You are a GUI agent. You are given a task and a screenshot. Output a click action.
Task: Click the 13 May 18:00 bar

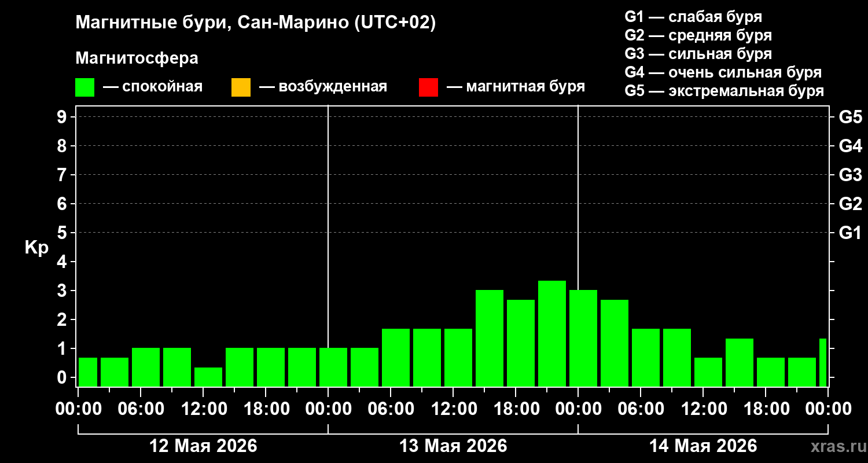click(x=521, y=343)
